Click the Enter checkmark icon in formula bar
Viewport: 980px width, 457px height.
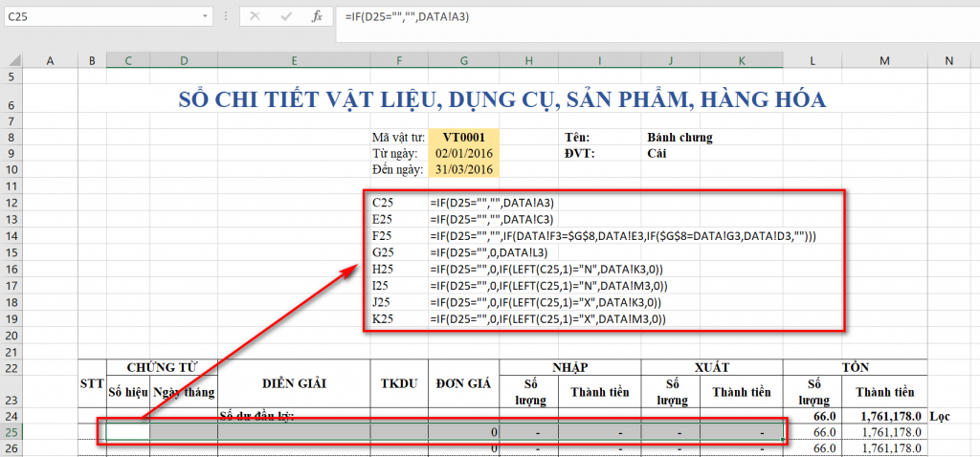[287, 17]
